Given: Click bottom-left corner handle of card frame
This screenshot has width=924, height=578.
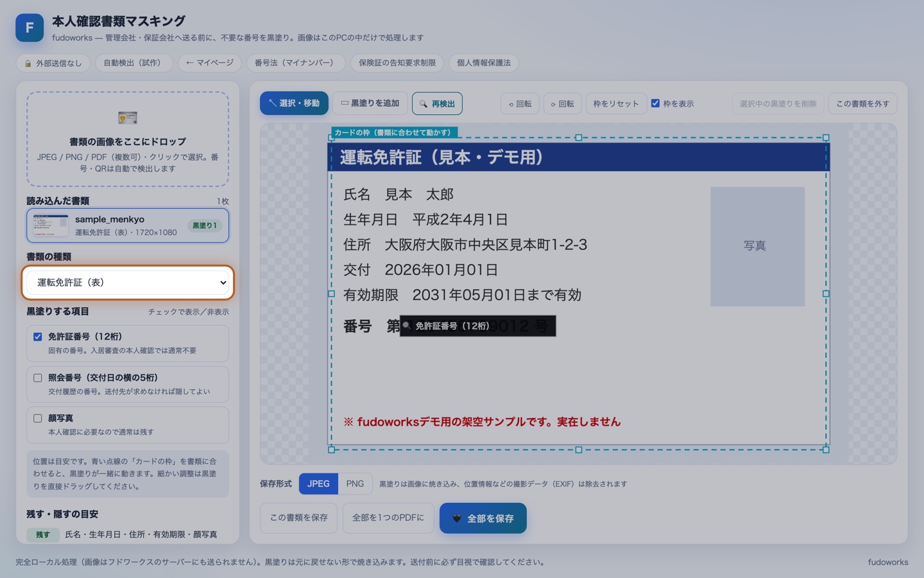Looking at the screenshot, I should (331, 450).
